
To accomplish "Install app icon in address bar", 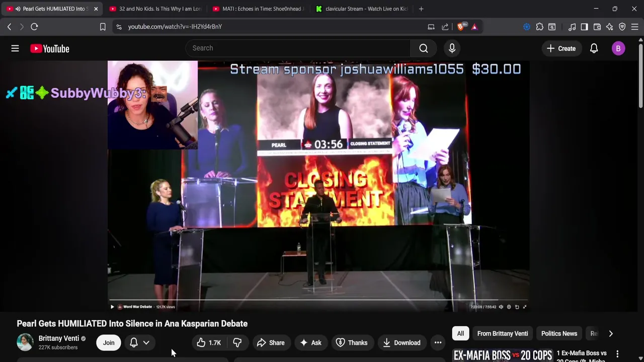I will click(x=431, y=27).
